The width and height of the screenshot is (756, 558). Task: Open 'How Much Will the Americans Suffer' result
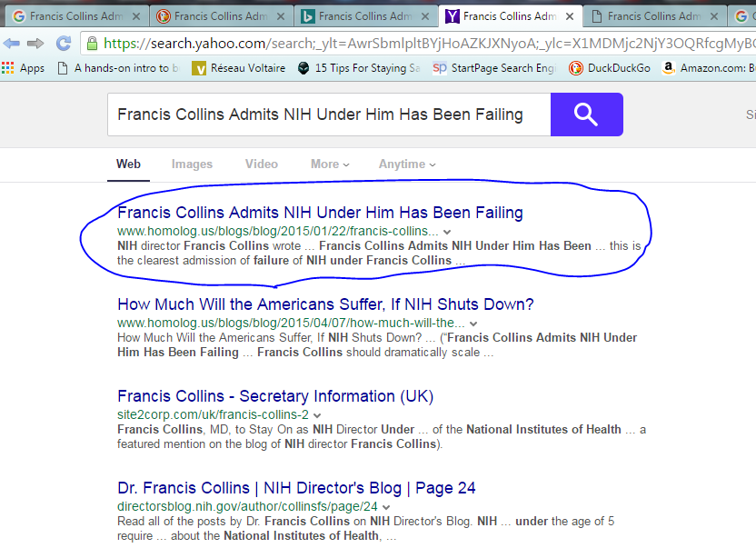tap(325, 304)
